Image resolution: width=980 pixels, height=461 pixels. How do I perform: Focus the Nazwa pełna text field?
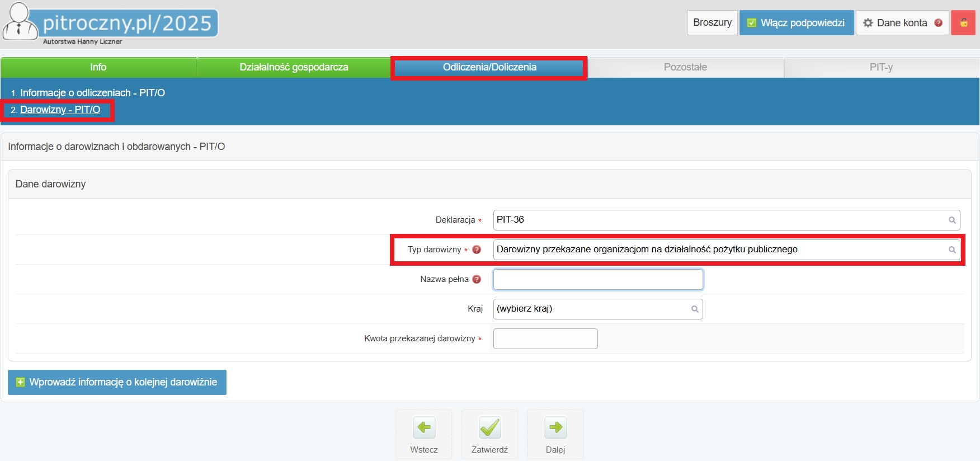[x=597, y=279]
